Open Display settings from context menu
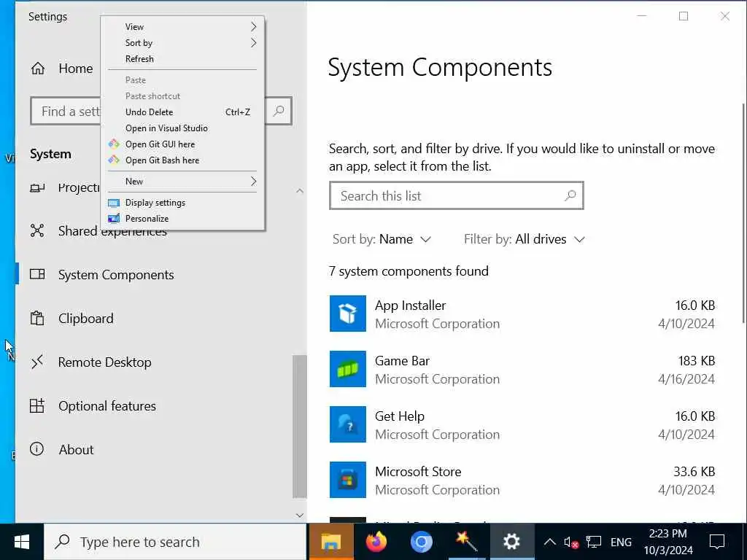The height and width of the screenshot is (560, 747). (182, 203)
